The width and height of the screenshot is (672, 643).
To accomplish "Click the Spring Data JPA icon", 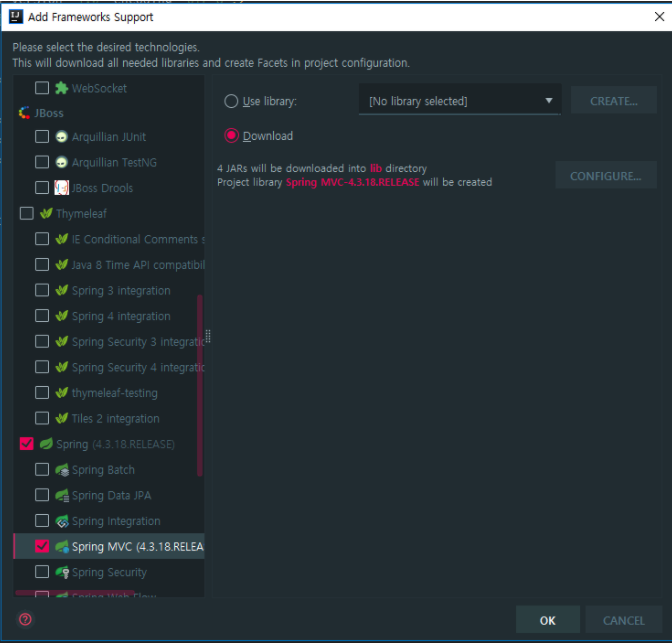I will (x=62, y=496).
